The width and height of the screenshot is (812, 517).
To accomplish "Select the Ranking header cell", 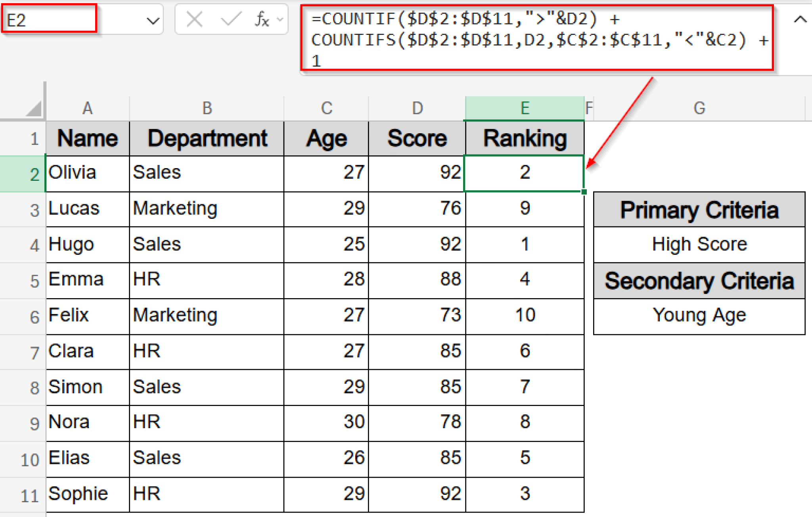I will click(x=525, y=138).
